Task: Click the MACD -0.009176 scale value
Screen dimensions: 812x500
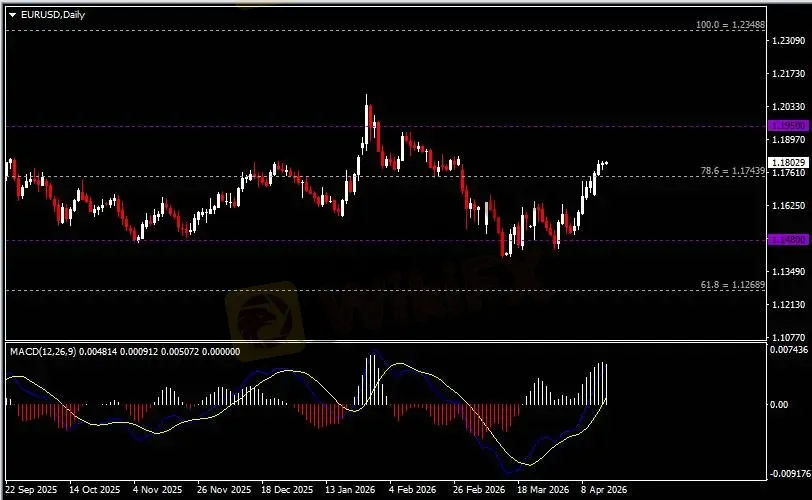Action: point(788,474)
